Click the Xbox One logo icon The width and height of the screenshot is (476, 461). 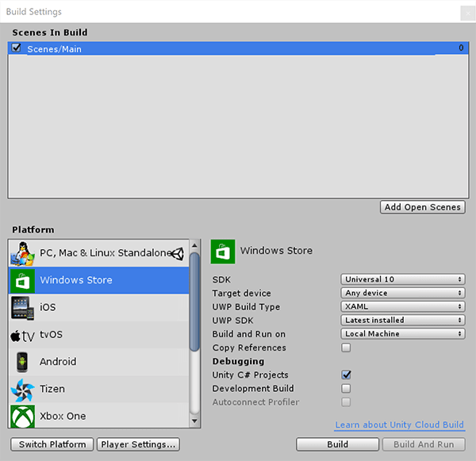22,416
